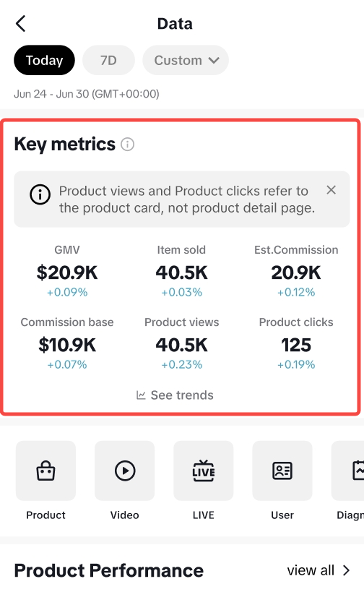Open the Diagnosis icon tile
Image resolution: width=364 pixels, height=597 pixels.
click(x=348, y=471)
